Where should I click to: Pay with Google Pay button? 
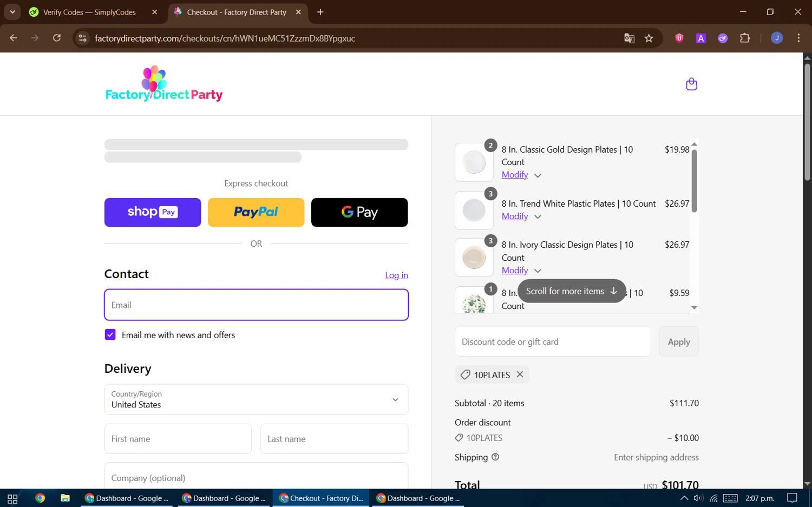tap(359, 212)
